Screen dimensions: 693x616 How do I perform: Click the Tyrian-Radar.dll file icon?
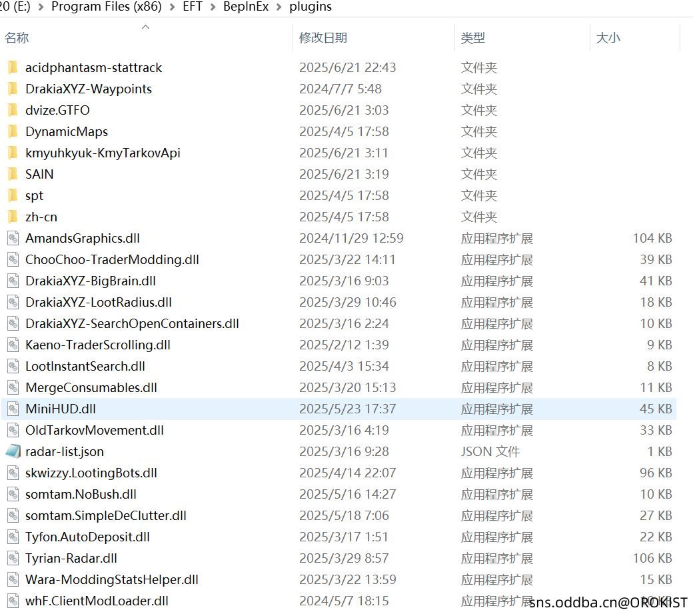coord(13,558)
